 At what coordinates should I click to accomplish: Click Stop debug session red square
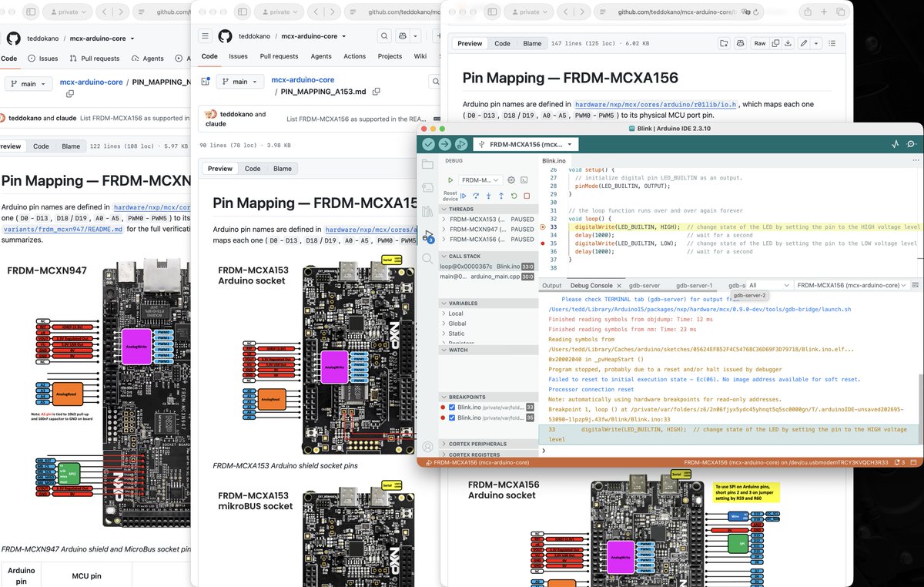point(527,196)
